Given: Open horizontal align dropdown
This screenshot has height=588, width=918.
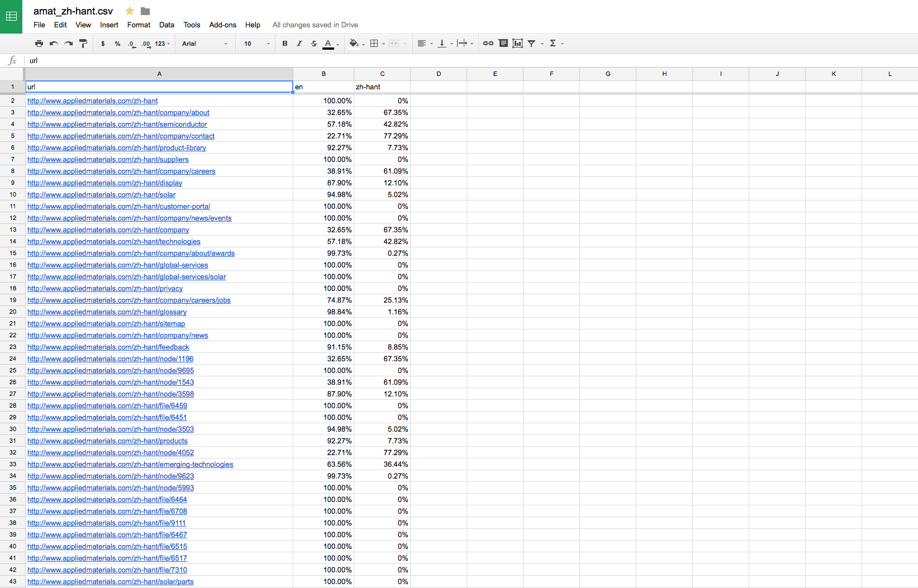Looking at the screenshot, I should (425, 44).
